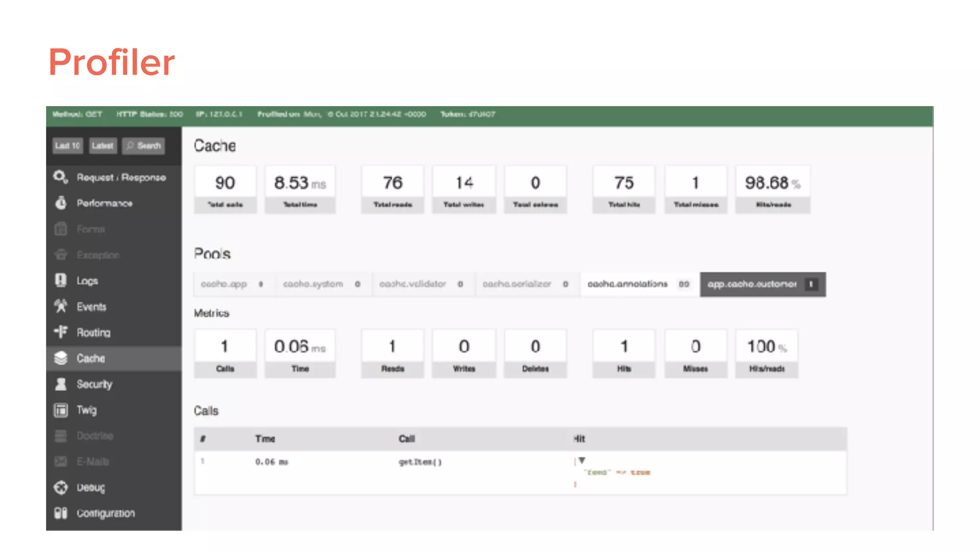Screen dimensions: 980x551
Task: Click the Cache layers icon
Action: point(60,358)
